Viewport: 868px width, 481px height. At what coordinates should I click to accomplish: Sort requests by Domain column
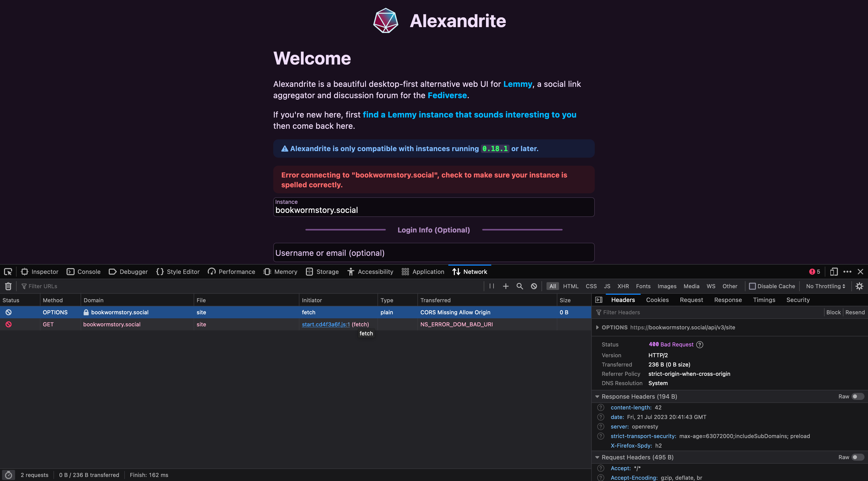(137, 300)
